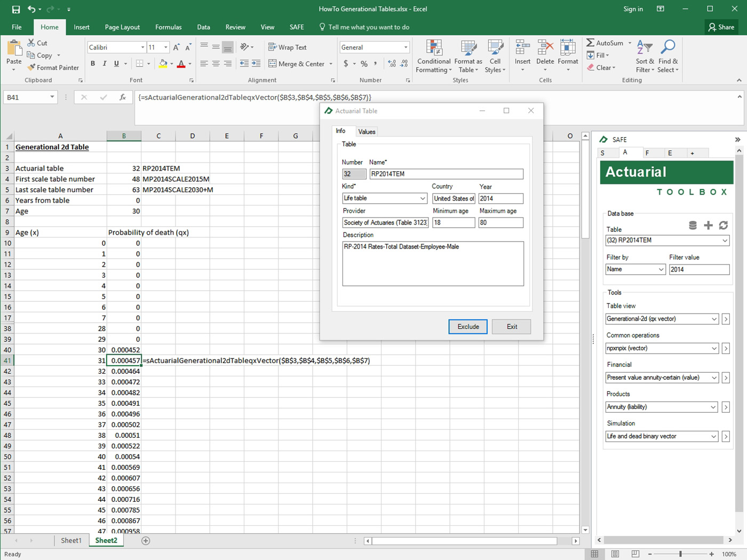Click the Save icon in quick access toolbar
This screenshot has height=560, width=747.
coord(16,9)
